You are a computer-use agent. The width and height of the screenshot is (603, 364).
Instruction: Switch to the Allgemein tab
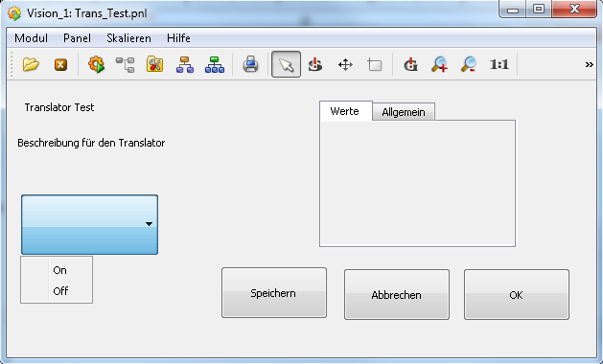[x=404, y=112]
